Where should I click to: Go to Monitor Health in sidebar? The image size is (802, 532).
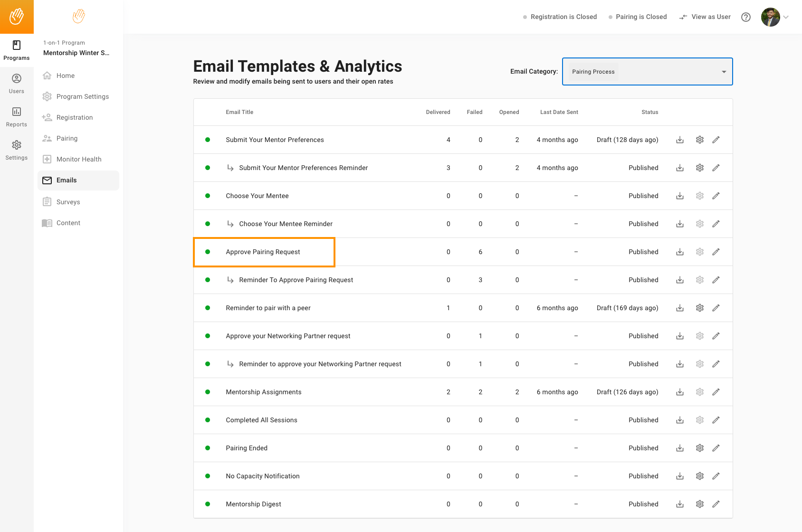[79, 159]
